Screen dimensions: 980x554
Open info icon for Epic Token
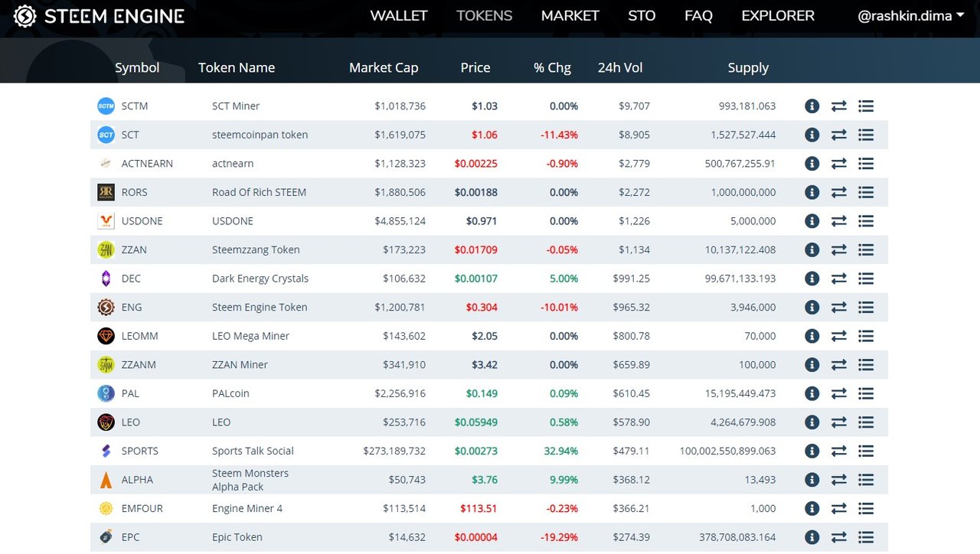pos(812,537)
